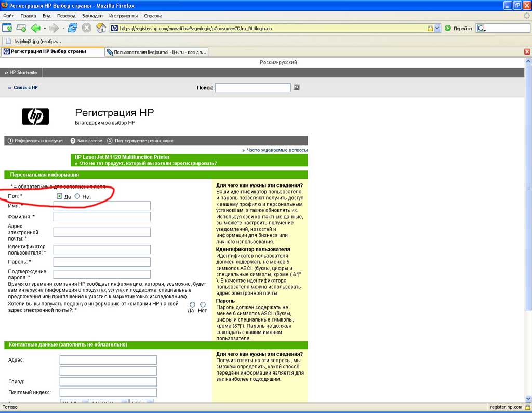Open the Закладки menu
Image resolution: width=532 pixels, height=413 pixels.
(92, 16)
